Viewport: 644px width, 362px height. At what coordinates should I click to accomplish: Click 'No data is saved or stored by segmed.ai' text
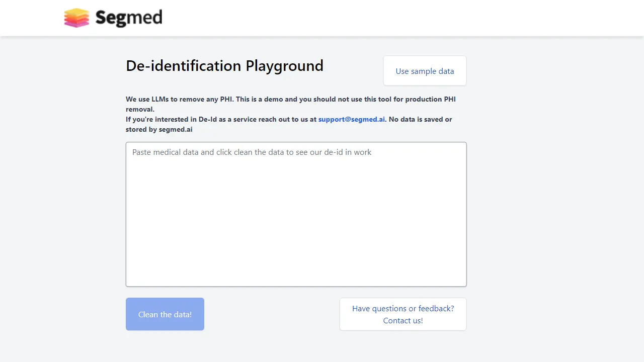click(289, 124)
